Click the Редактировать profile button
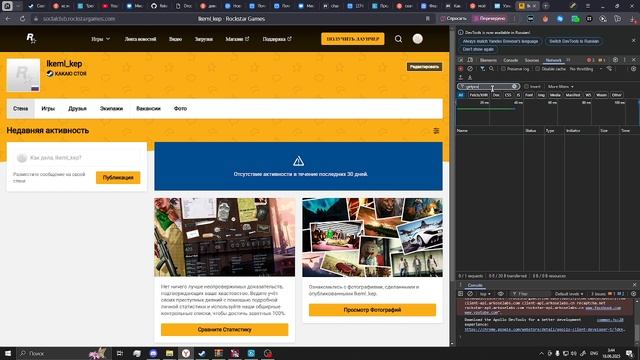640x360 pixels. (424, 67)
